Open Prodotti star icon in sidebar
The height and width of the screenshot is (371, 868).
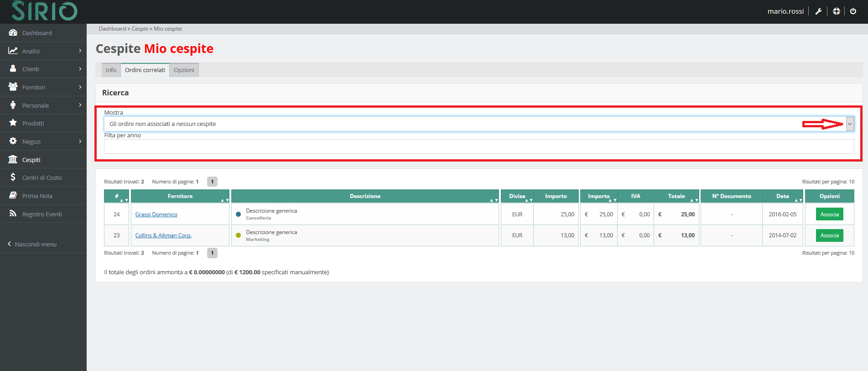pos(13,123)
